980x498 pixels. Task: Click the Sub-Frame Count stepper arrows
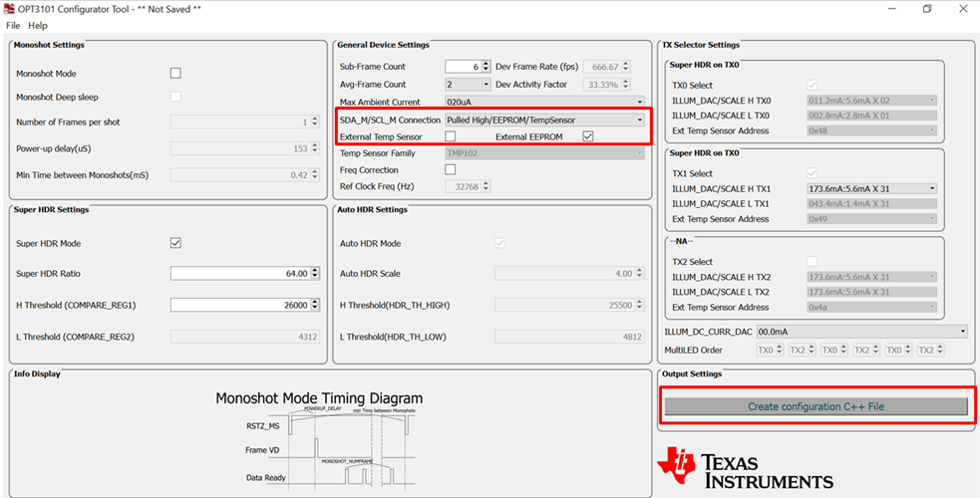click(x=487, y=67)
